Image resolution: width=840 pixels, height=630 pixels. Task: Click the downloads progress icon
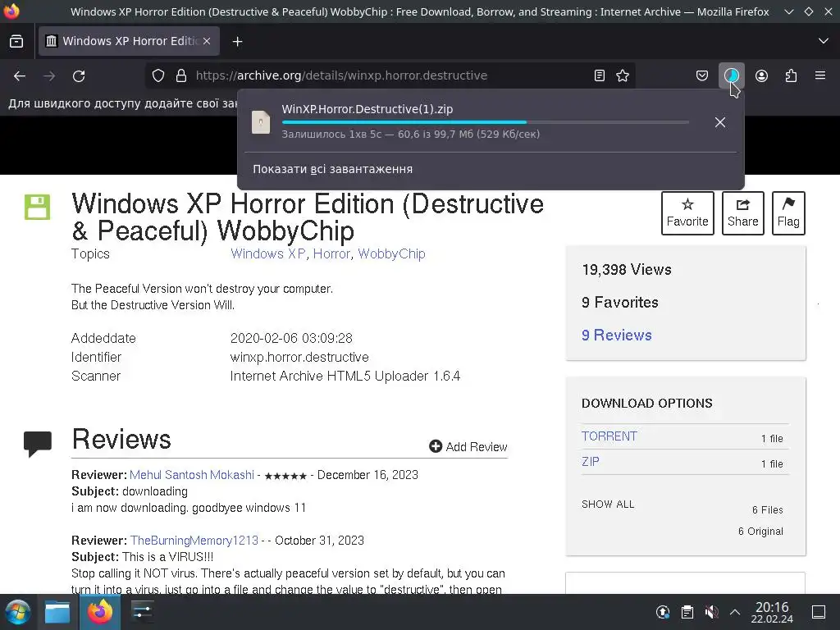731,75
